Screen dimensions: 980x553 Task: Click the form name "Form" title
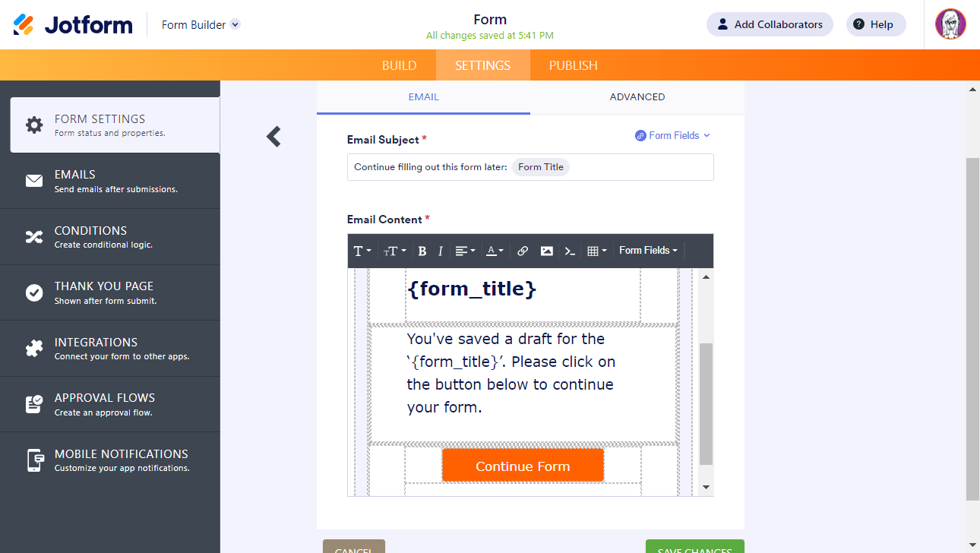tap(490, 20)
